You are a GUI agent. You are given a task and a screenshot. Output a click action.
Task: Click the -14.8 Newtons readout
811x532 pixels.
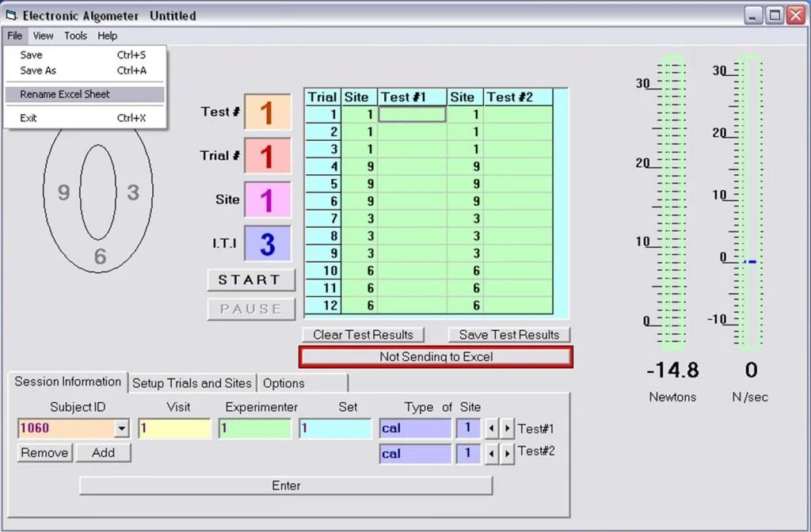pyautogui.click(x=672, y=370)
